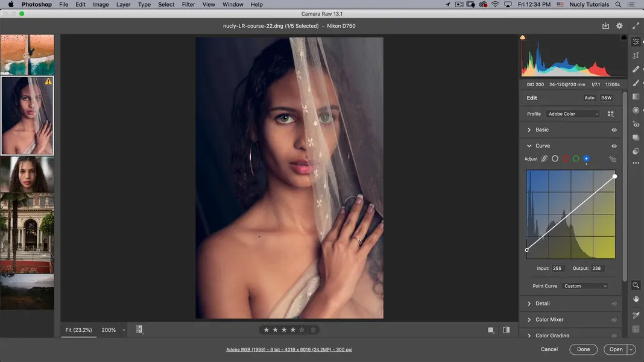This screenshot has width=644, height=362.
Task: Select the white point curve channel
Action: click(555, 158)
